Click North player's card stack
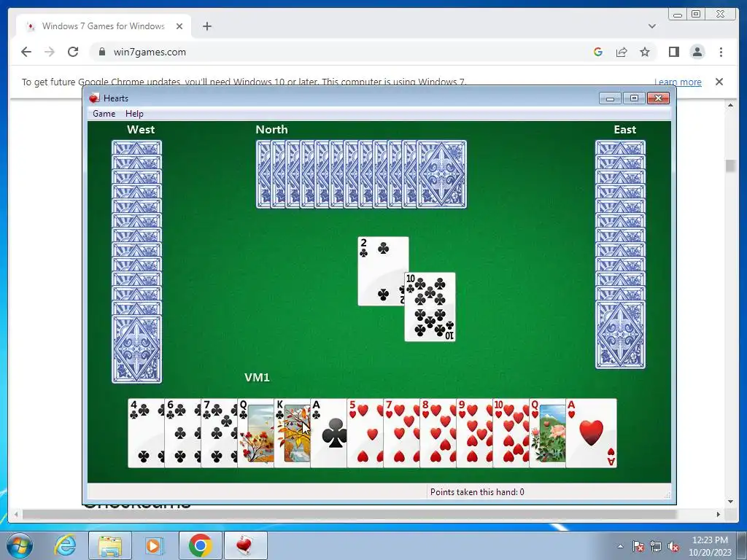This screenshot has height=560, width=747. click(361, 174)
